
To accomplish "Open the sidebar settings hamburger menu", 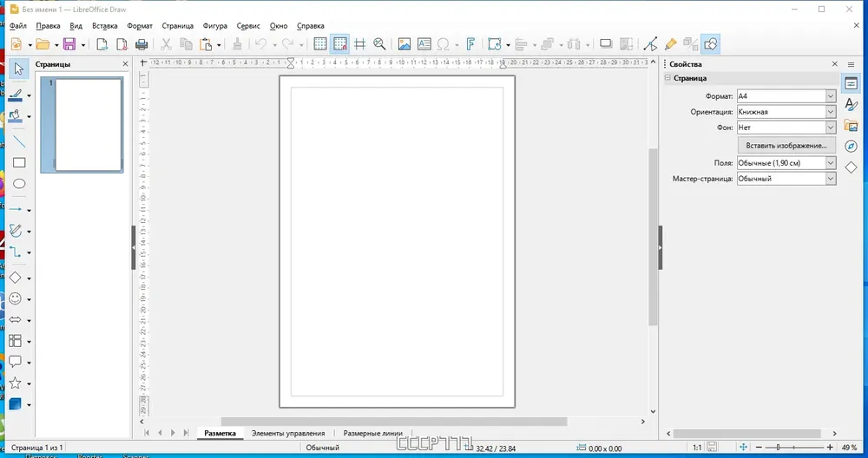I will tap(851, 64).
